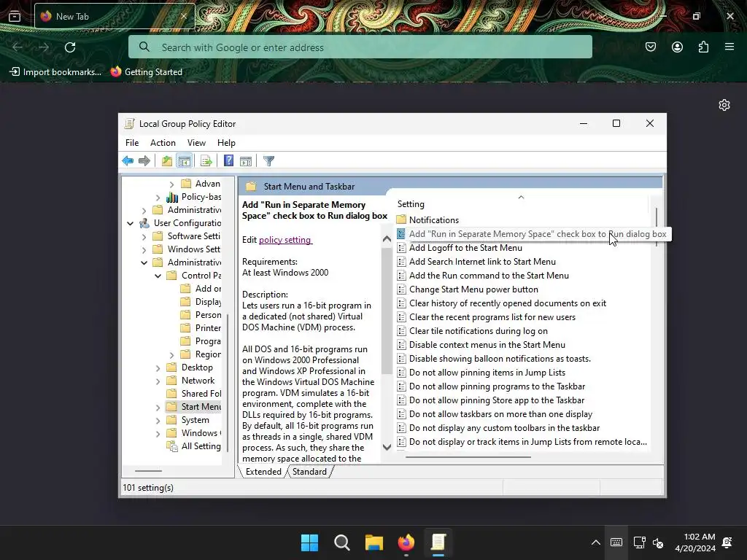Show hidden system tray icons

pyautogui.click(x=595, y=542)
